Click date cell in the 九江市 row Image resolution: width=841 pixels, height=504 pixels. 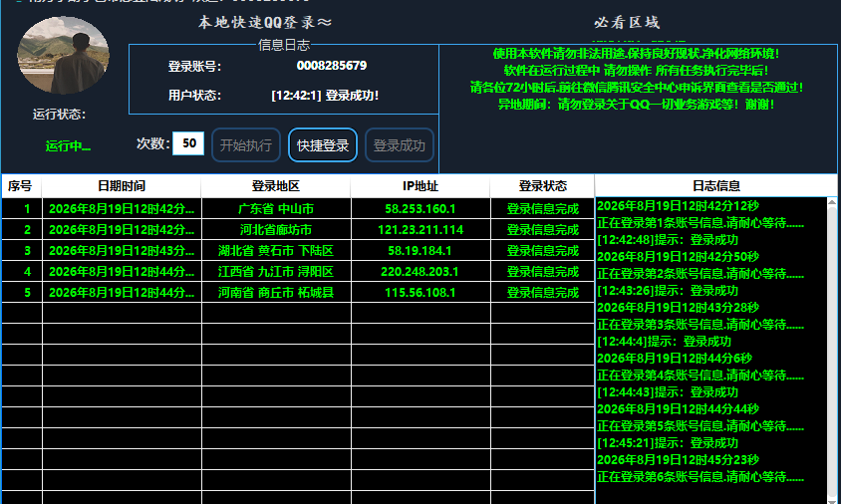[x=122, y=271]
